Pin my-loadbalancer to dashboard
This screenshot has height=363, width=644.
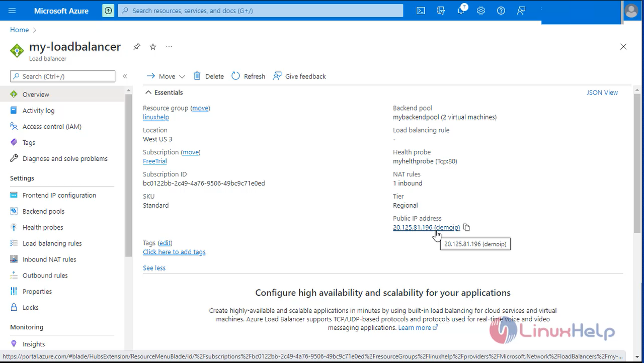(x=137, y=47)
